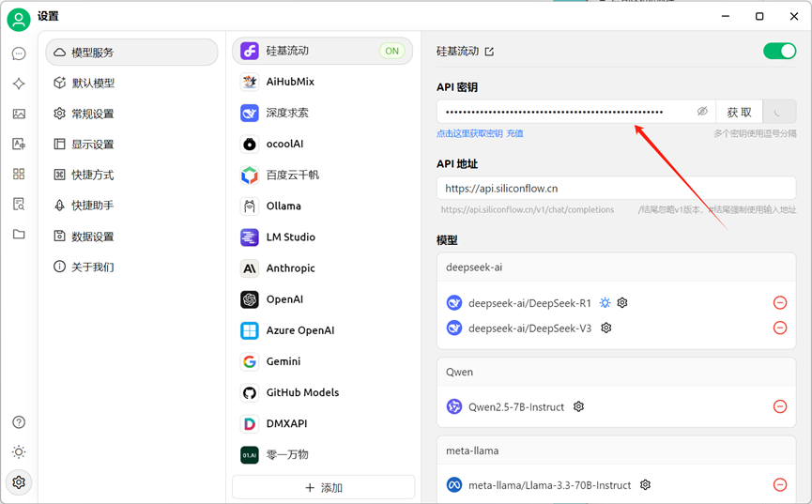Open 点击这里获取密钥 link
This screenshot has height=504, width=812.
point(469,133)
